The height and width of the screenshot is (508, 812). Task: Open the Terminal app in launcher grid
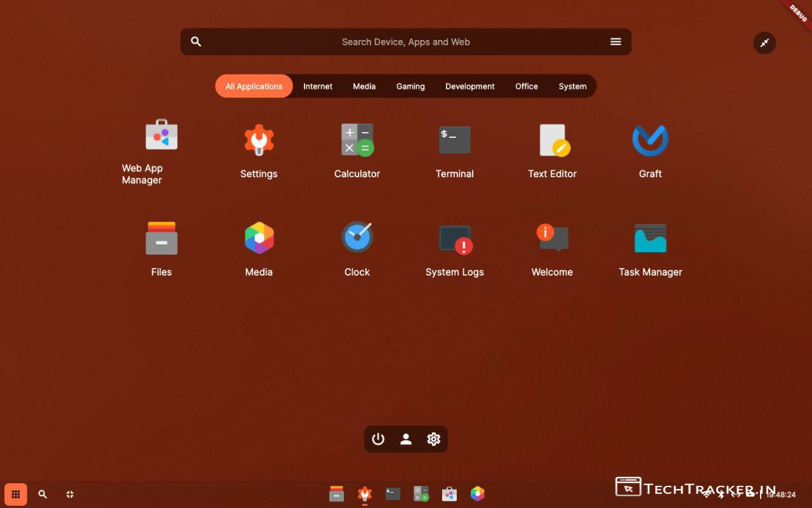pos(454,140)
